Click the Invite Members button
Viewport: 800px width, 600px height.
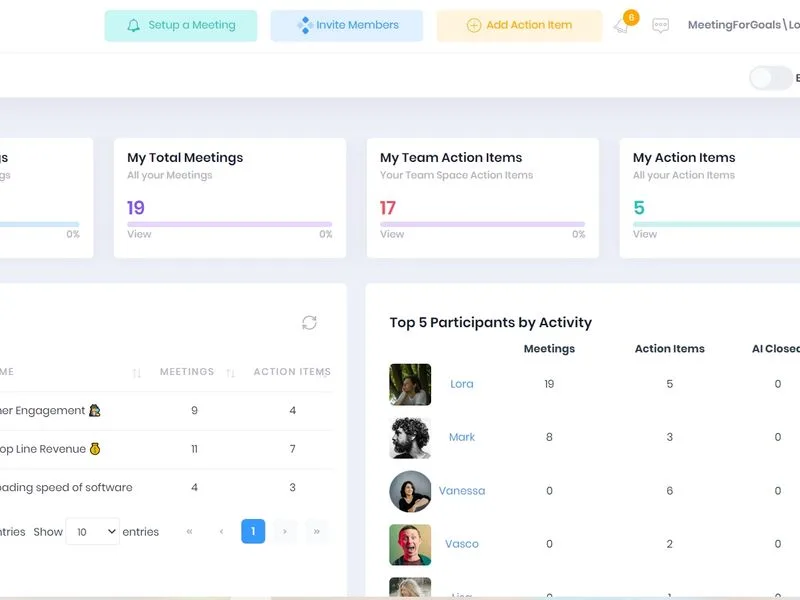(347, 26)
